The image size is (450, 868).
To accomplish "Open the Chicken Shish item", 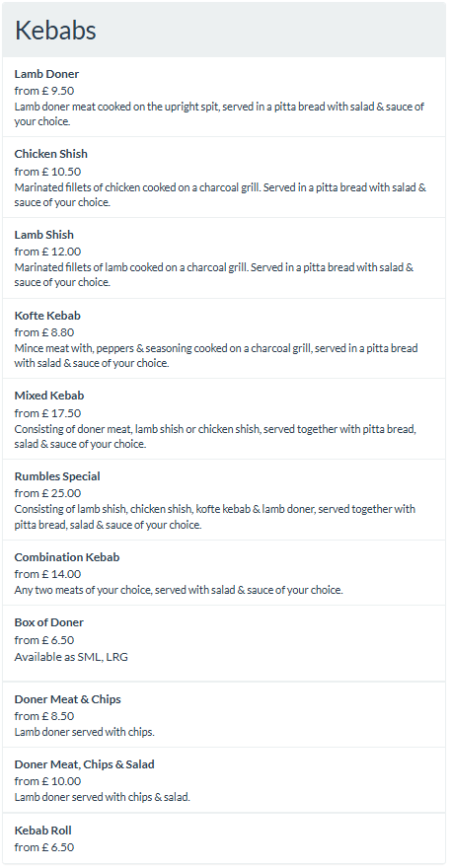I will (224, 178).
